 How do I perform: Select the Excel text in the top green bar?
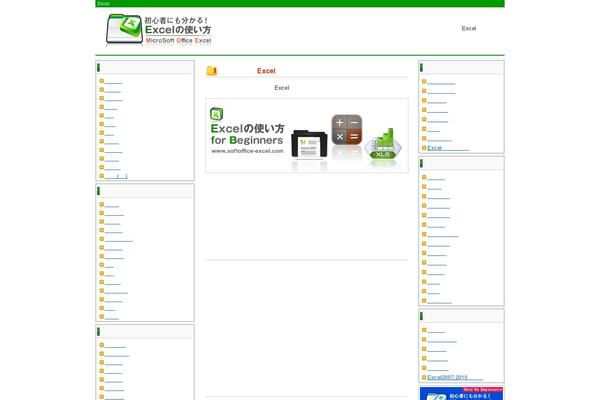coord(103,3)
